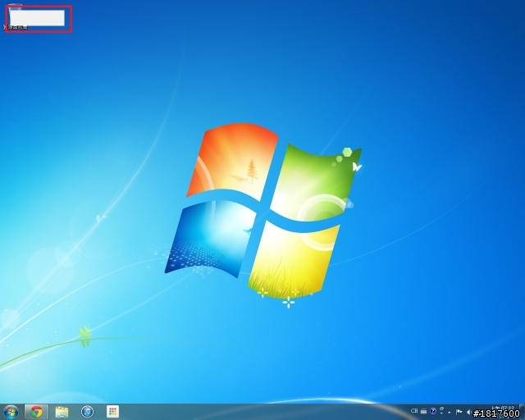Open language bar Help question-mark icon

pos(433,411)
